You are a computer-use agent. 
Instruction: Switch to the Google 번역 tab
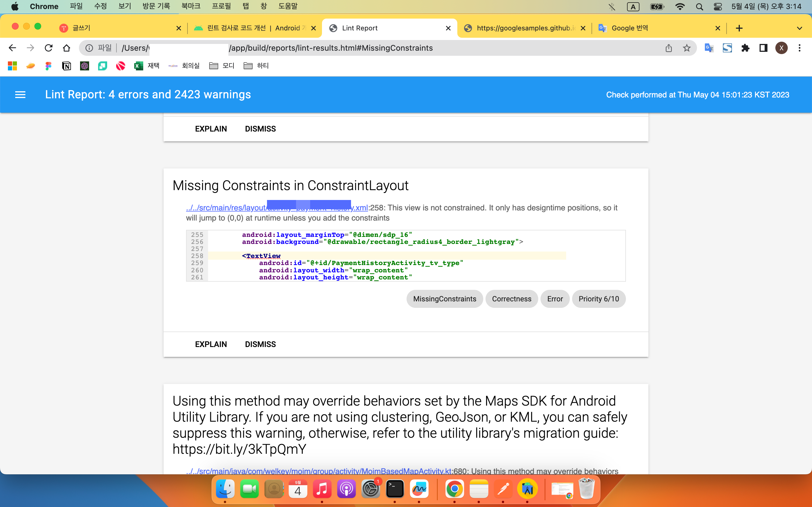[630, 28]
